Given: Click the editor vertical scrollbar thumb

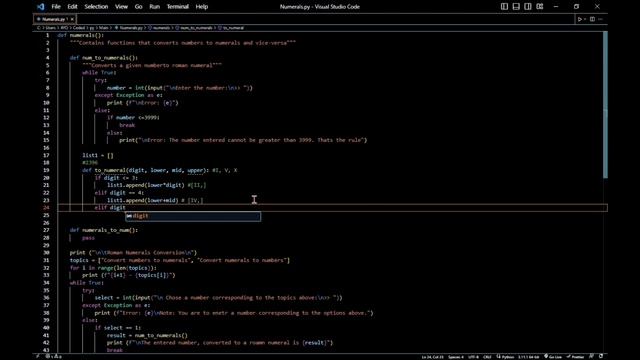Looking at the screenshot, I should (x=605, y=104).
